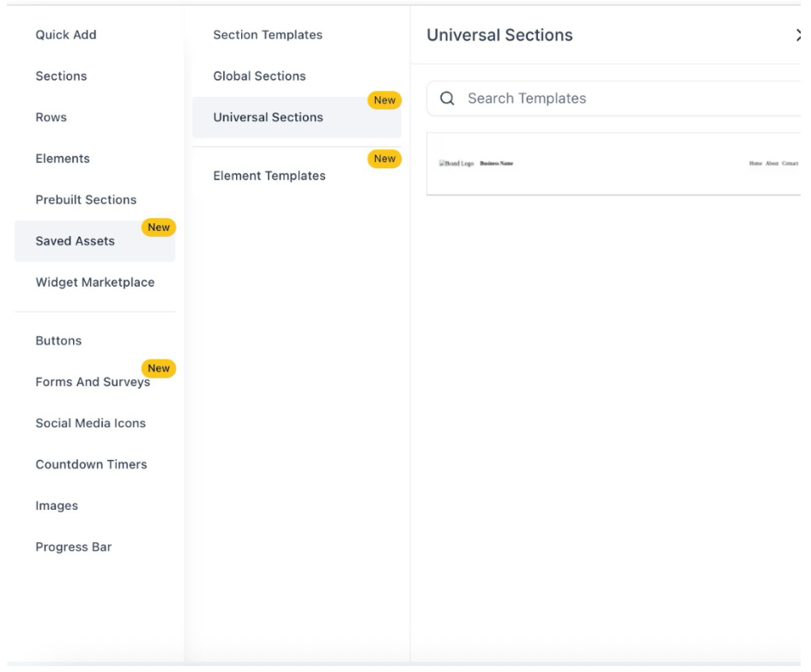Select Social Media Icons
The width and height of the screenshot is (811, 672).
tap(90, 423)
